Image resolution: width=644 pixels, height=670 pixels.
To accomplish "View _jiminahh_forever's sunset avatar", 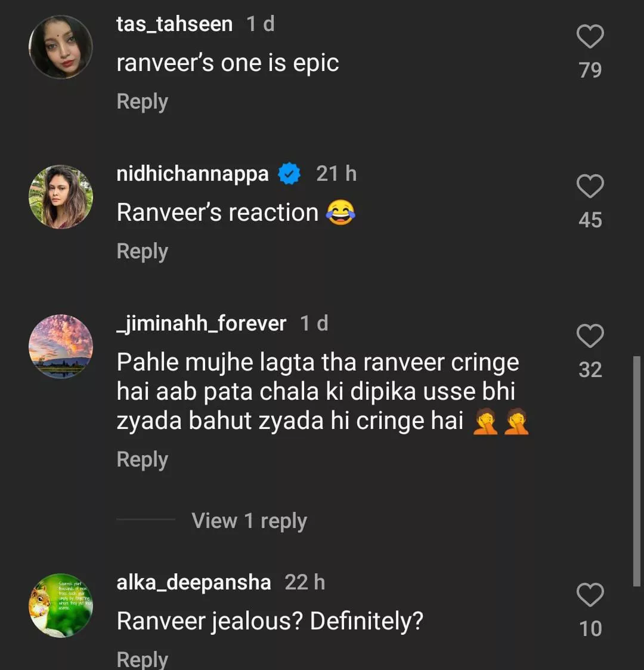I will click(61, 347).
